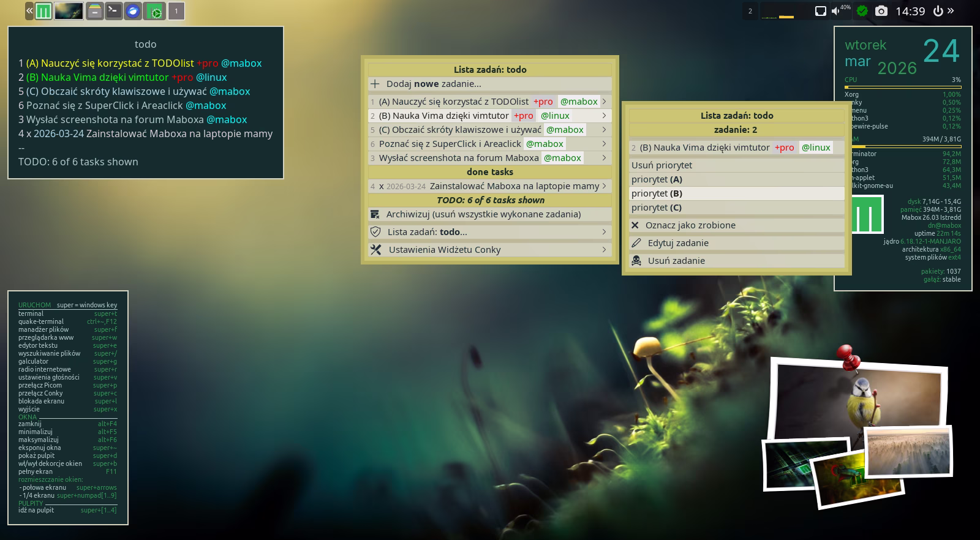Click 'Archiwizuj' to remove done tasks
Screen dimensions: 980x540
(x=483, y=214)
